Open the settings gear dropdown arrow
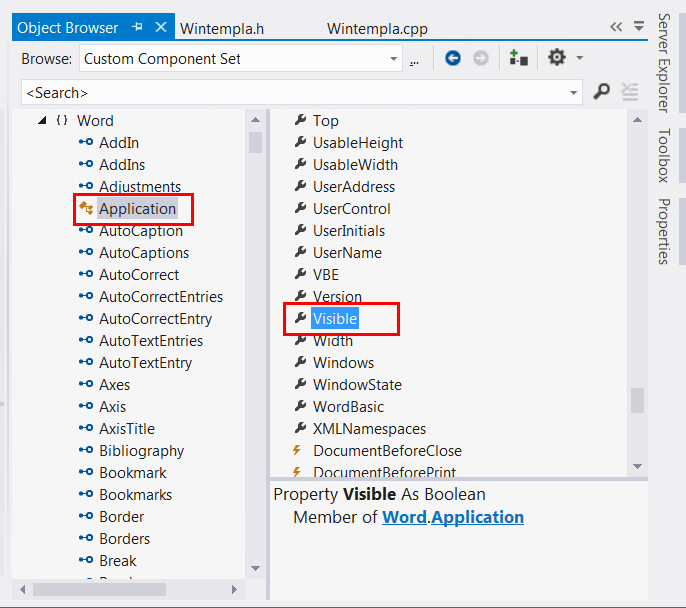This screenshot has height=608, width=686. 580,58
